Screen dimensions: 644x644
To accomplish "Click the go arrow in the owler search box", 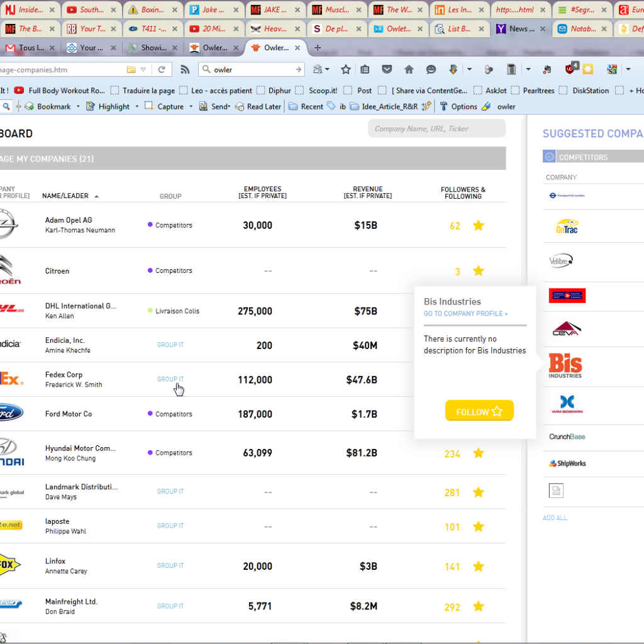I will click(x=299, y=69).
